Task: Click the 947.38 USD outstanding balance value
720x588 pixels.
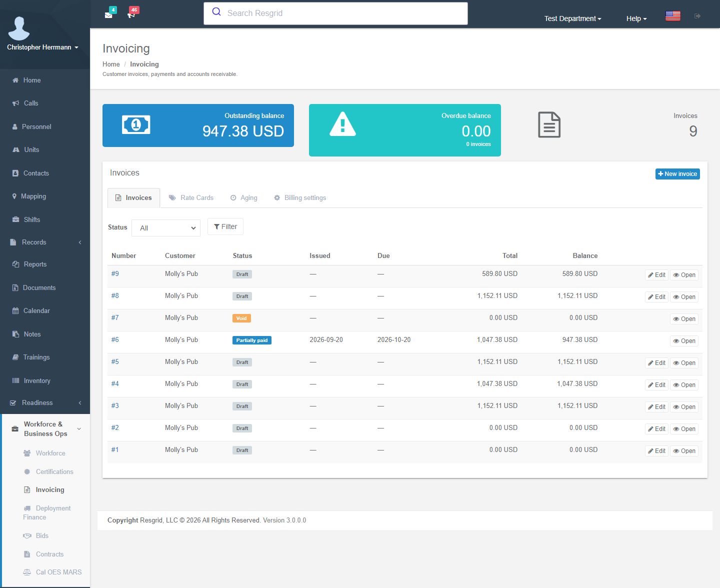Action: (x=243, y=131)
